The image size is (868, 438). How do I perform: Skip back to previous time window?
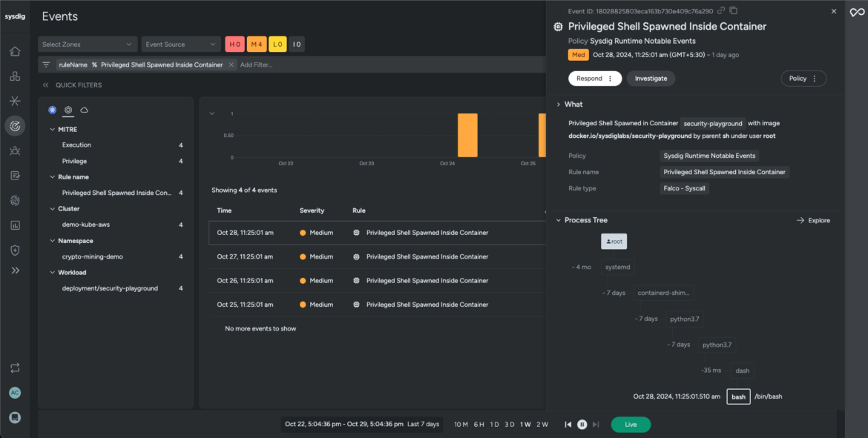(568, 425)
